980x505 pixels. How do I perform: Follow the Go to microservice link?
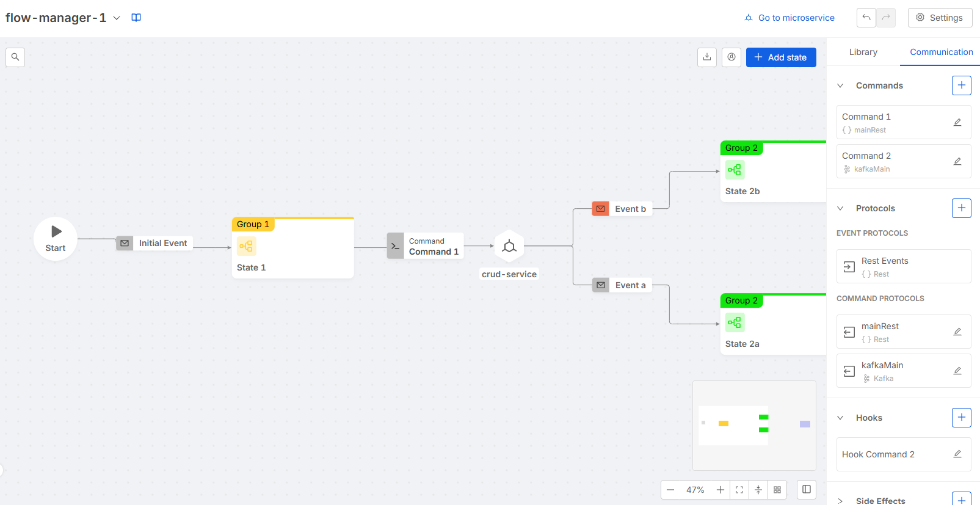click(789, 18)
